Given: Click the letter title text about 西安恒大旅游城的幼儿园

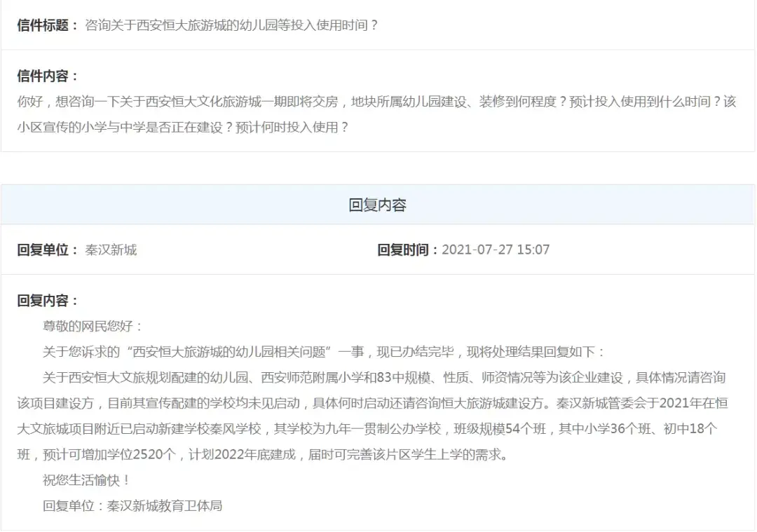Looking at the screenshot, I should pos(231,25).
